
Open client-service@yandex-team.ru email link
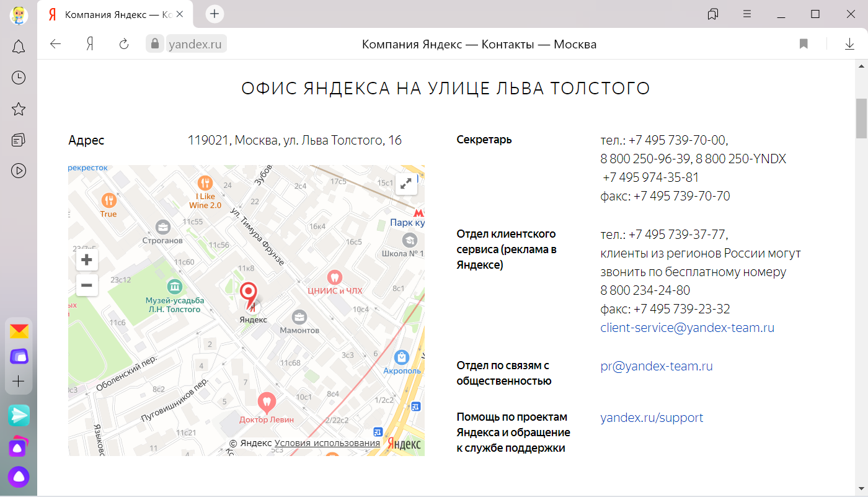coord(688,328)
